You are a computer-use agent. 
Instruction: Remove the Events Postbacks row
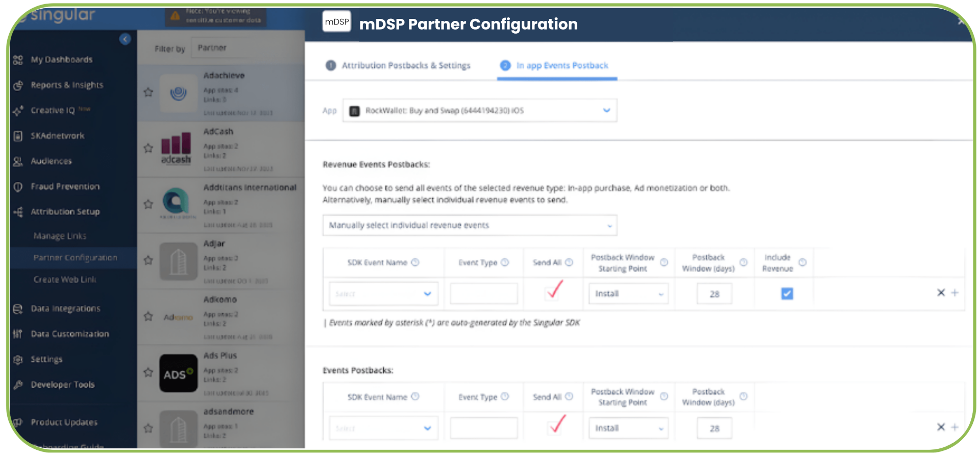click(941, 427)
